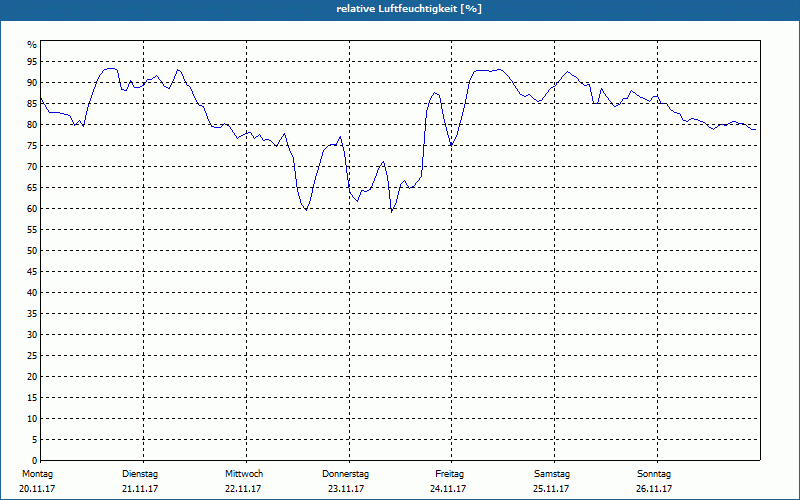Select the 60 y-axis value
800x500 pixels.
point(32,209)
